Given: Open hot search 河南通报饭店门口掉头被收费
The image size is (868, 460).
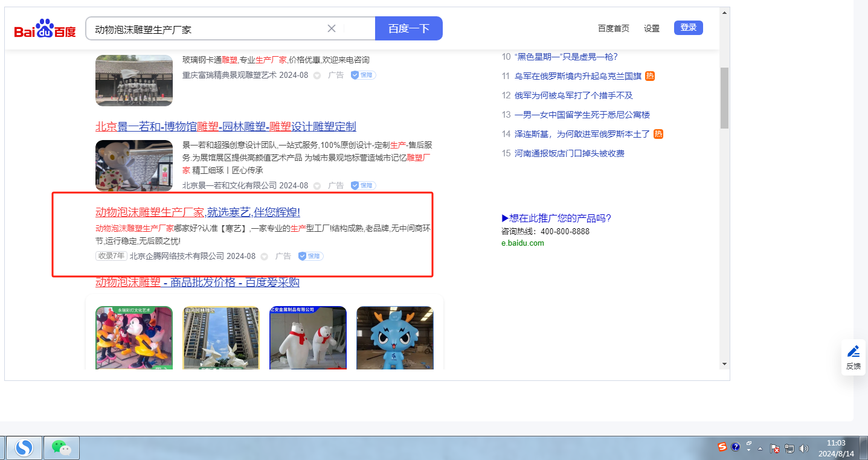Looking at the screenshot, I should (570, 153).
